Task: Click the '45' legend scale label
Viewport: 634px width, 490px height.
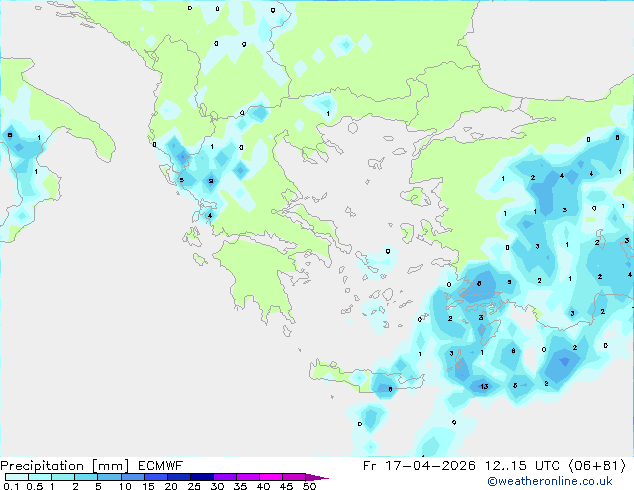Action: coord(286,486)
